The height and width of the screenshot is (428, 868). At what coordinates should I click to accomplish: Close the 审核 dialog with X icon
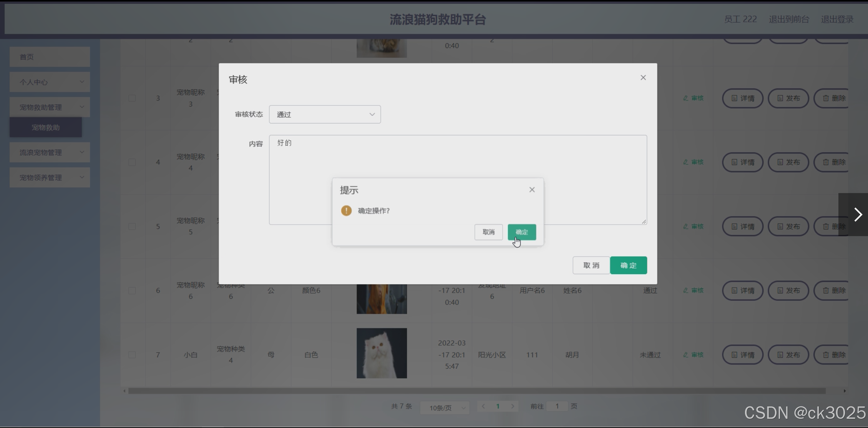643,78
